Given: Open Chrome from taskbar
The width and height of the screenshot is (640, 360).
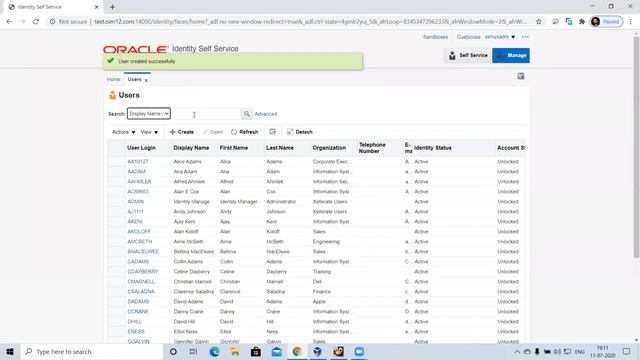Looking at the screenshot, I should tap(297, 351).
